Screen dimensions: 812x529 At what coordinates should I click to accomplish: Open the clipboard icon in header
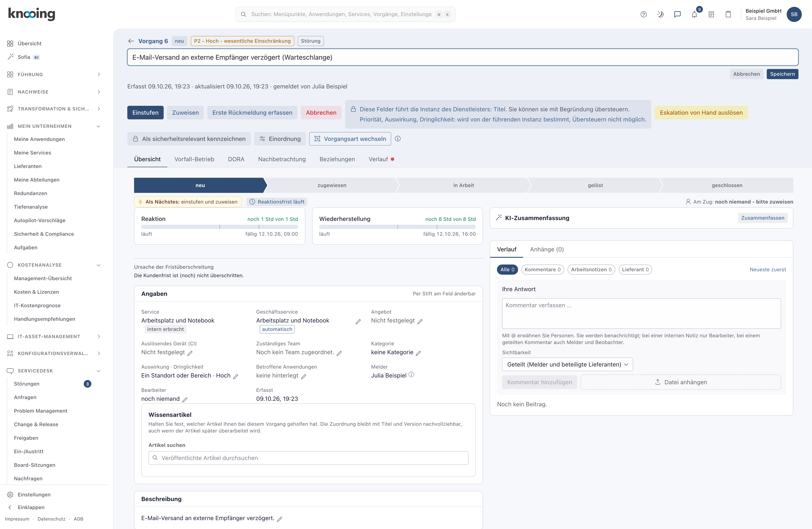click(728, 14)
